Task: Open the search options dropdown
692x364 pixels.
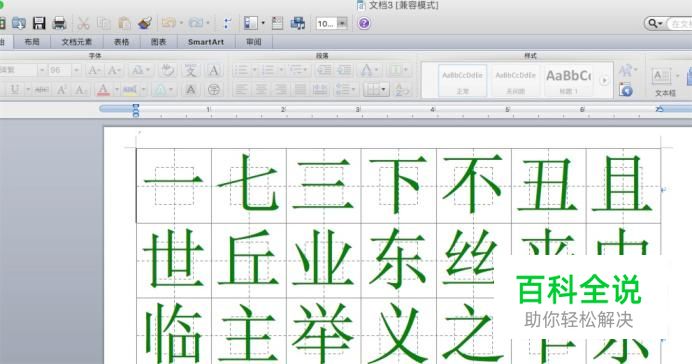Action: point(655,23)
